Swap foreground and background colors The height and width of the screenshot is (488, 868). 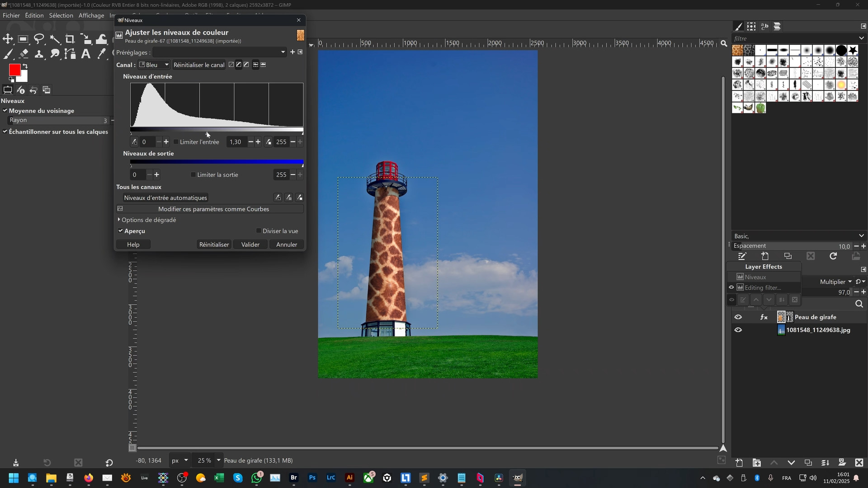[x=25, y=66]
